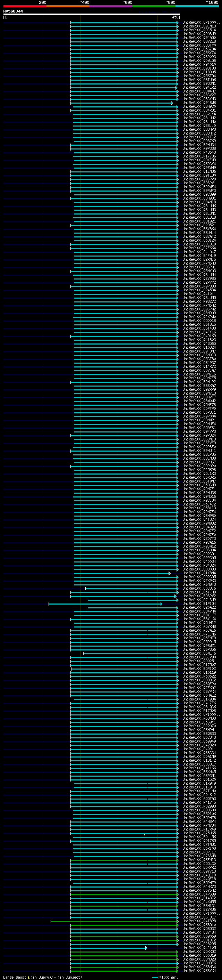Open hit UniRef100_Q9C5L4
Image resolution: width=222 pixels, height=980 pixels.
[x=199, y=30]
